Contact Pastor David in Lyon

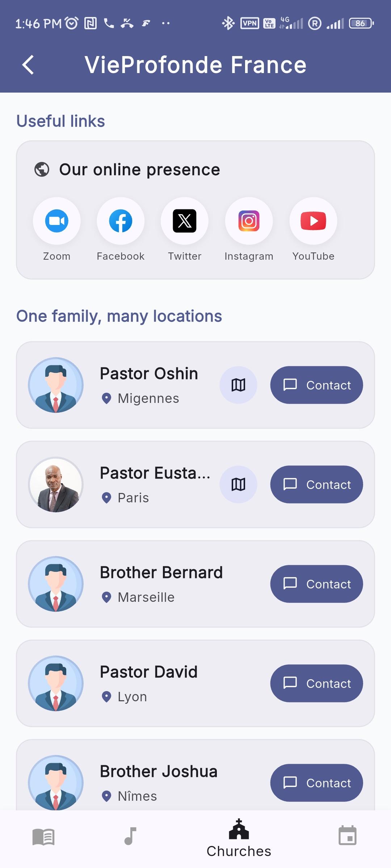[x=316, y=683]
